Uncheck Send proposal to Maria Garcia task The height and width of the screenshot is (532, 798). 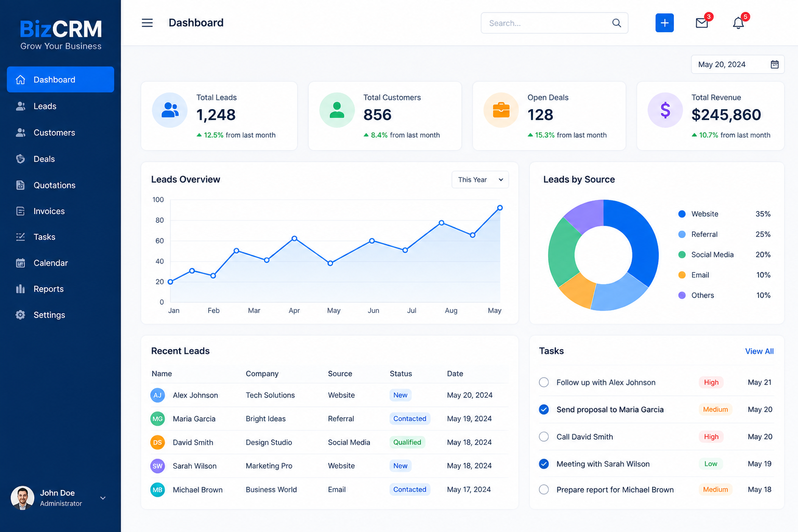[x=544, y=409]
